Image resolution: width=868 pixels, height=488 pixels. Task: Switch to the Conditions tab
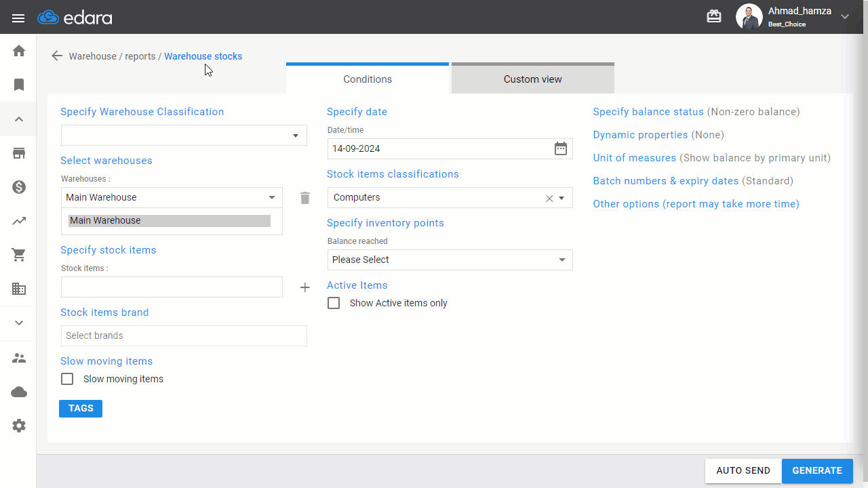click(368, 79)
